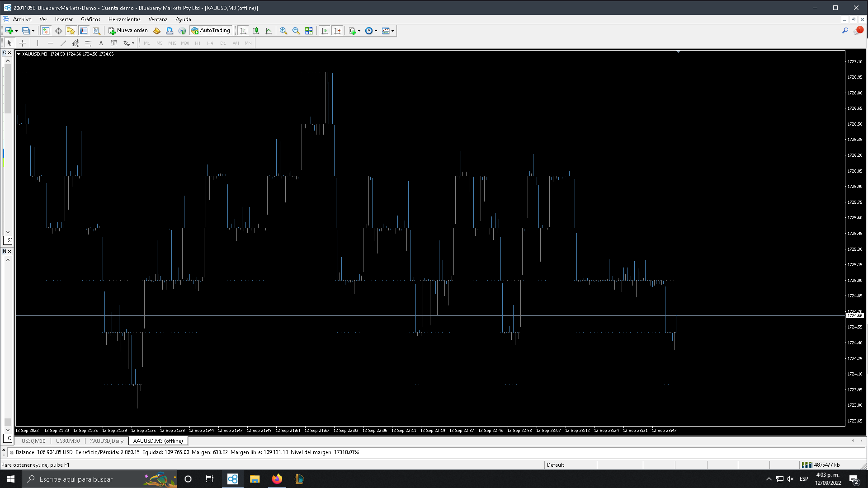Select the crosshair cursor tool
The width and height of the screenshot is (868, 488).
pyautogui.click(x=22, y=43)
